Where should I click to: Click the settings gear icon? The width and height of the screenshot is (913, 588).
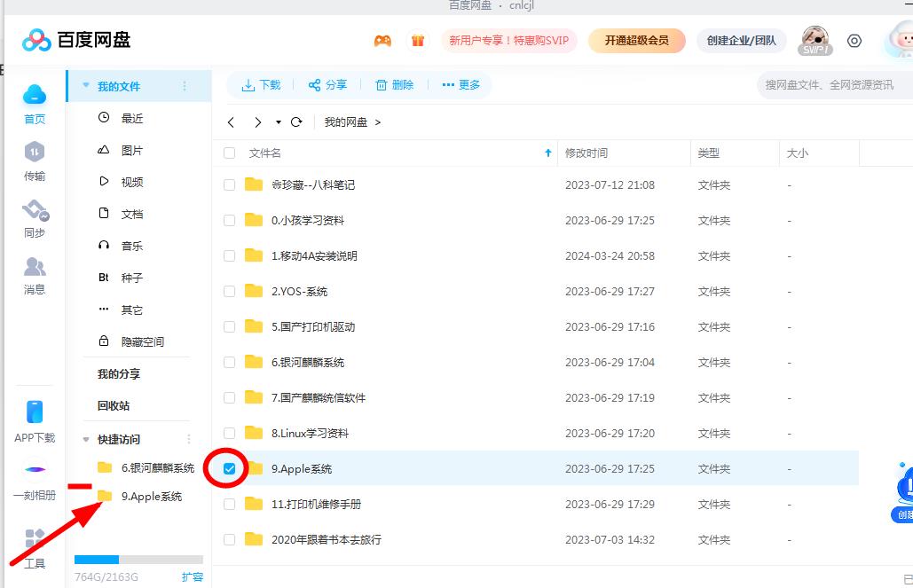click(x=854, y=40)
